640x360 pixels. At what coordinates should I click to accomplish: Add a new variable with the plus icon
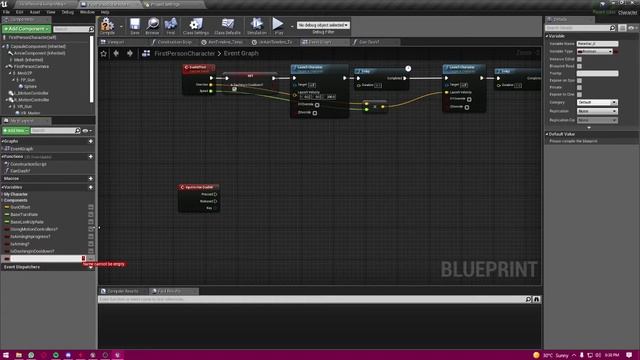[x=91, y=187]
